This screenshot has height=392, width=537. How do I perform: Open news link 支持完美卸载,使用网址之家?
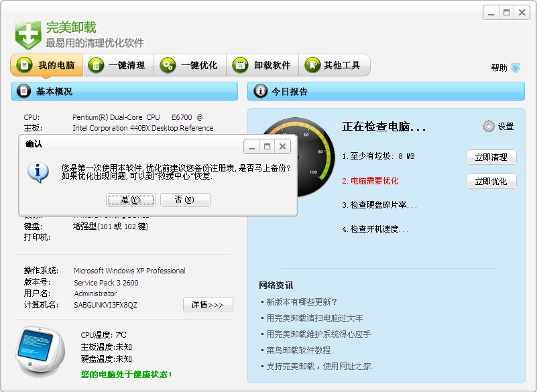[x=320, y=367]
